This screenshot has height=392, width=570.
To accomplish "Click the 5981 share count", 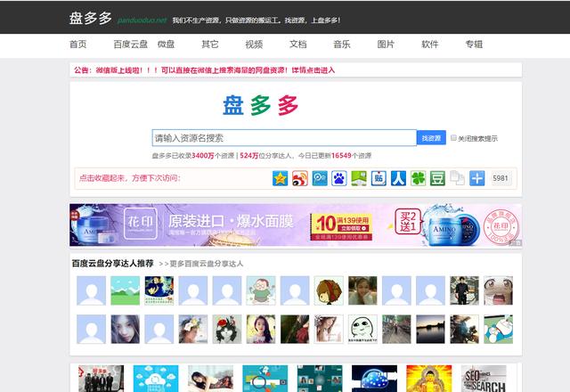I will tap(501, 178).
